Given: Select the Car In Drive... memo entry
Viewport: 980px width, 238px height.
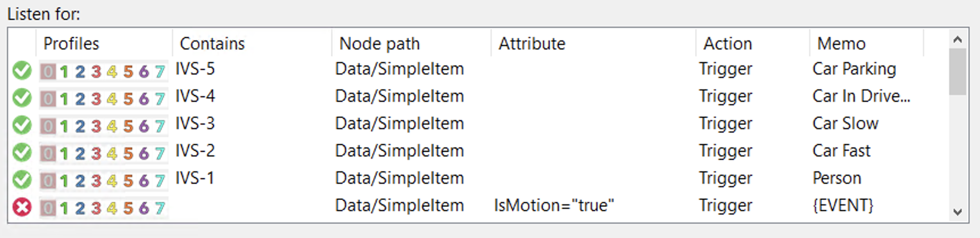Looking at the screenshot, I should pos(861,96).
